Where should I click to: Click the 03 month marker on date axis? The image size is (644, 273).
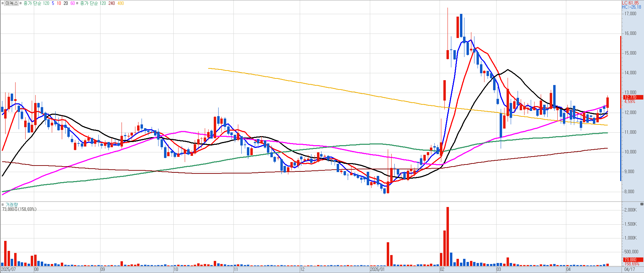(x=499, y=269)
